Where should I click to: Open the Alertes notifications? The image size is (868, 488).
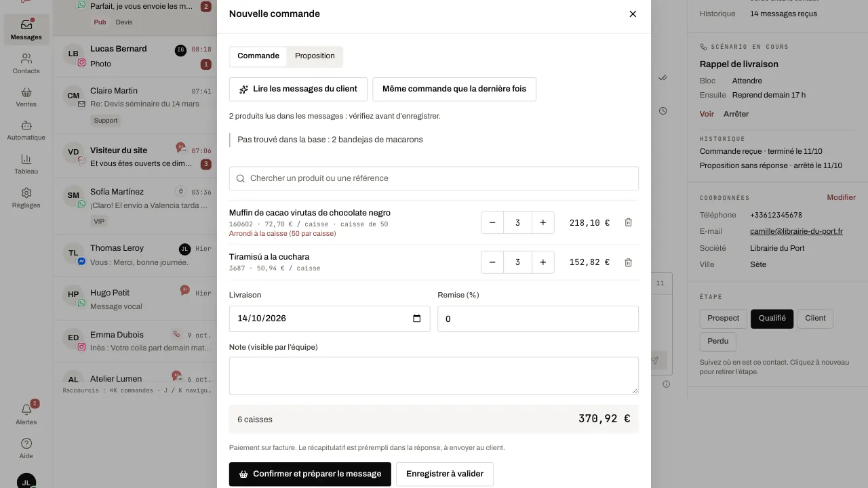(26, 414)
